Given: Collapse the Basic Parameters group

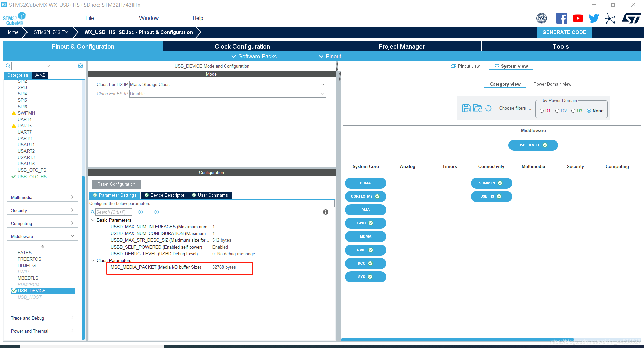Looking at the screenshot, I should tap(93, 220).
